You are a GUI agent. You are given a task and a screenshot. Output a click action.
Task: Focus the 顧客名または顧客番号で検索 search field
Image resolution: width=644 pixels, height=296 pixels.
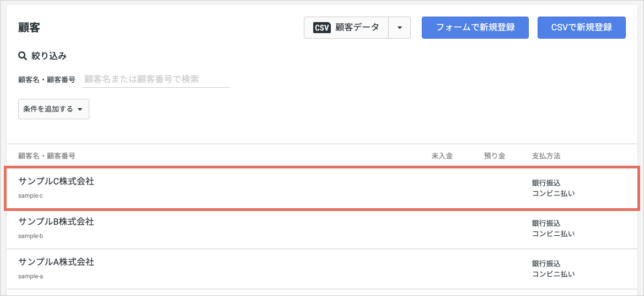click(156, 80)
